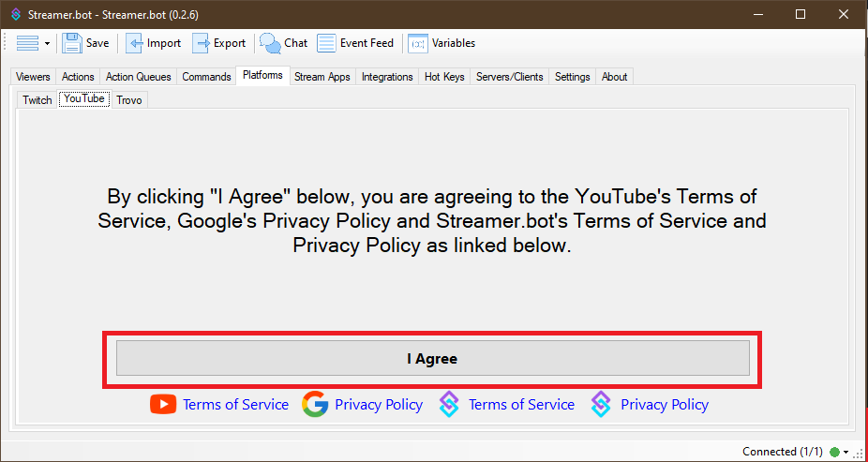
Task: Maximize the Streamer.bot window
Action: (x=800, y=14)
